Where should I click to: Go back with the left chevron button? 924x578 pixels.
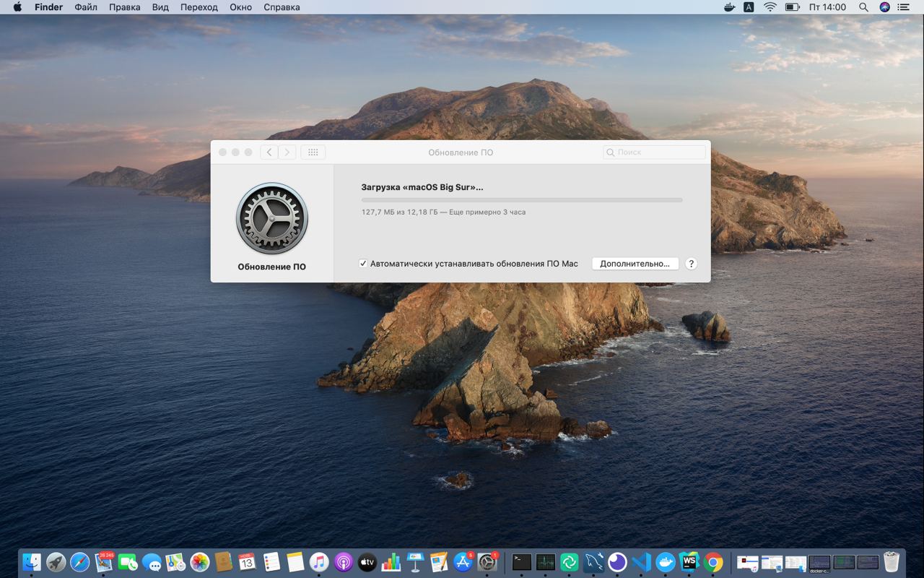tap(269, 152)
